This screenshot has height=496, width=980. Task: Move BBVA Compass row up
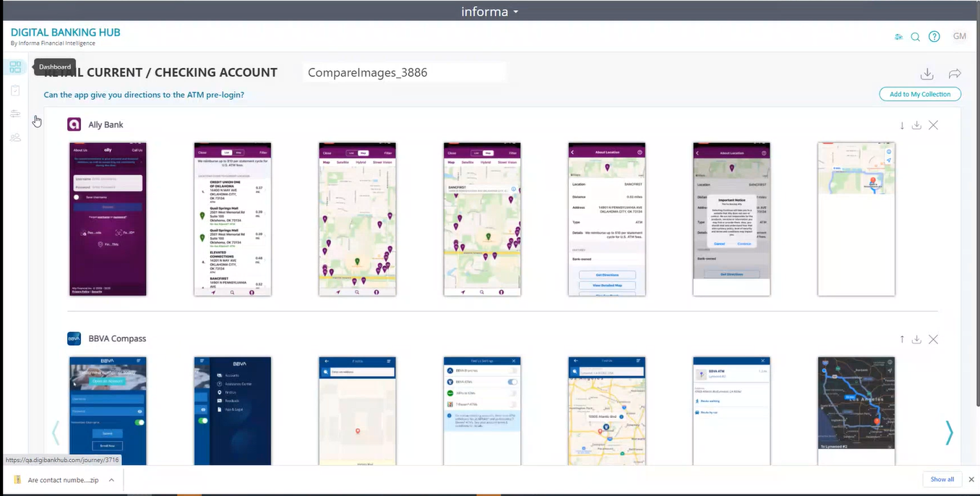pos(902,339)
